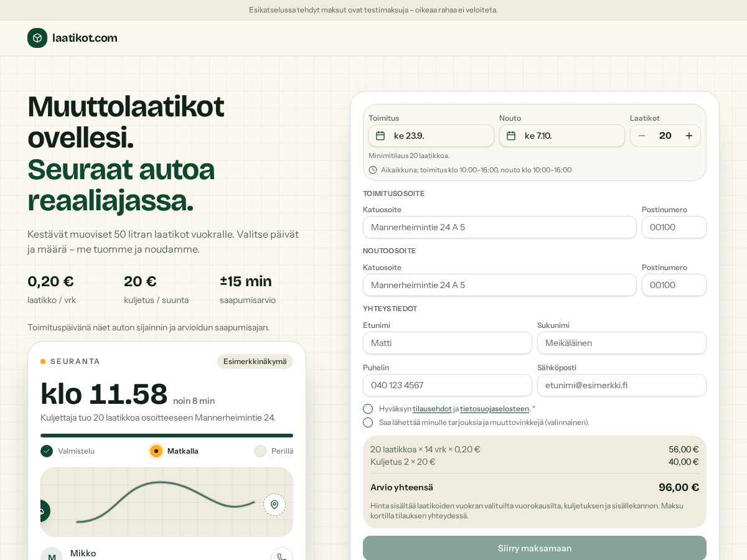This screenshot has height=560, width=747.
Task: Click calendar icon in Toimitus date field
Action: point(380,136)
